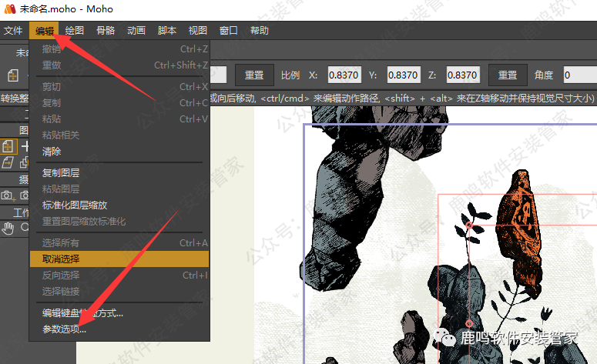597x364 pixels.
Task: Click the scale Z value field
Action: pyautogui.click(x=462, y=75)
